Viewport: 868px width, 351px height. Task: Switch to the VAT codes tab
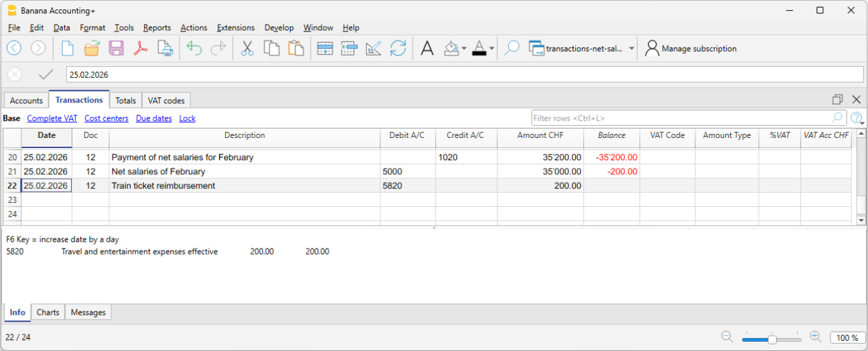[x=166, y=100]
